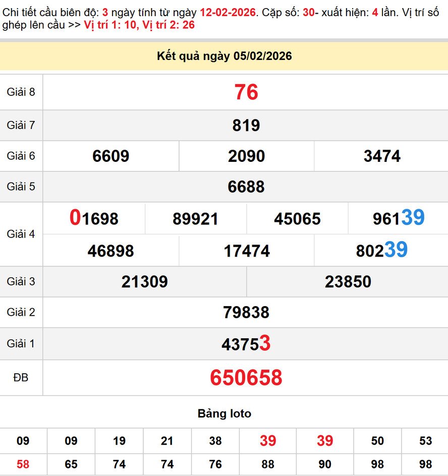Click the red Giải 8 result 76
Screen dimensions: 448x476
246,92
